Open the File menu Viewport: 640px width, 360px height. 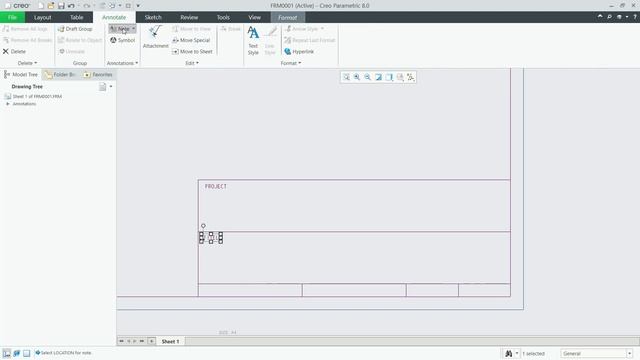click(x=12, y=17)
